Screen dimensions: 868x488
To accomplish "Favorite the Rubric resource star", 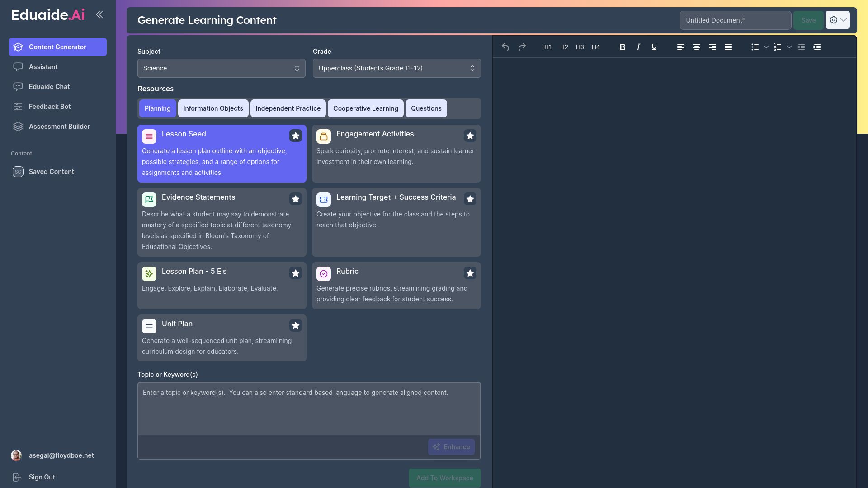I will (470, 273).
